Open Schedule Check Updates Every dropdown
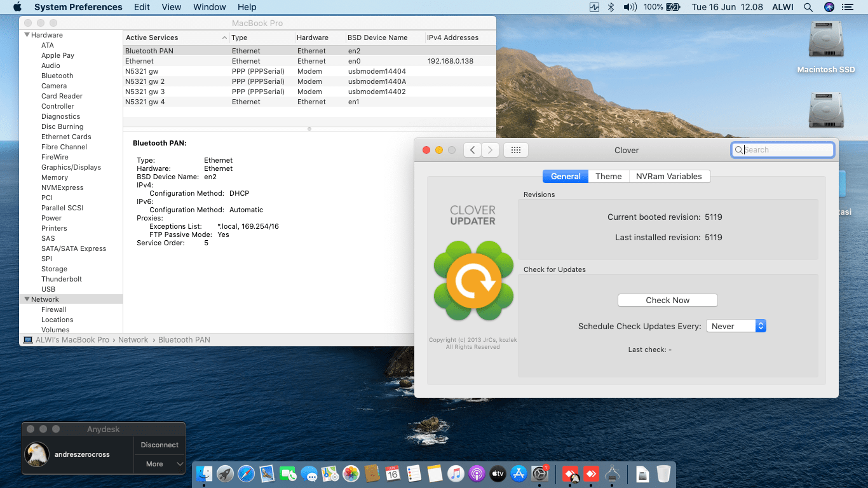Image resolution: width=868 pixels, height=488 pixels. [736, 326]
